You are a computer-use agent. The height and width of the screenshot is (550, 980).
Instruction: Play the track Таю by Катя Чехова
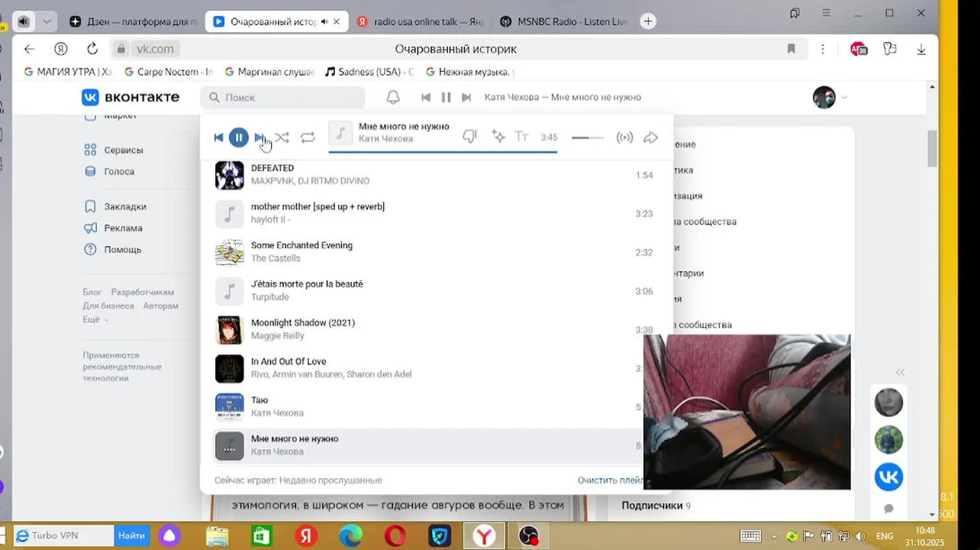(427, 406)
